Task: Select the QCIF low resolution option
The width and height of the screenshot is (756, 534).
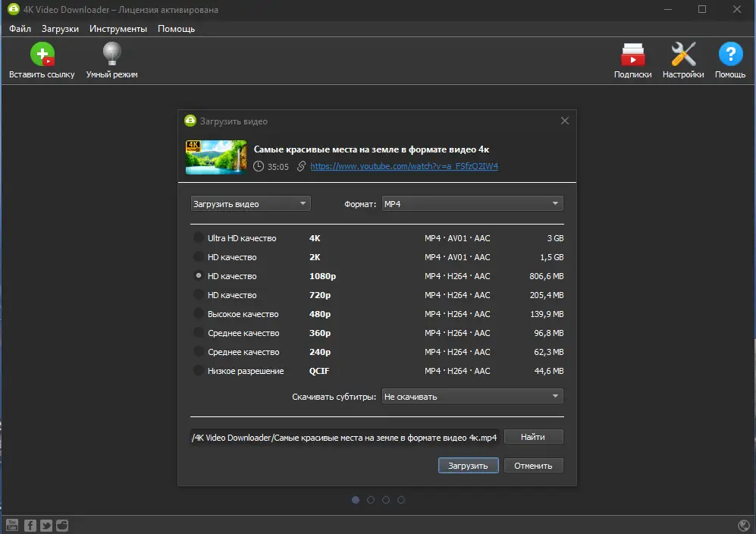Action: [198, 370]
